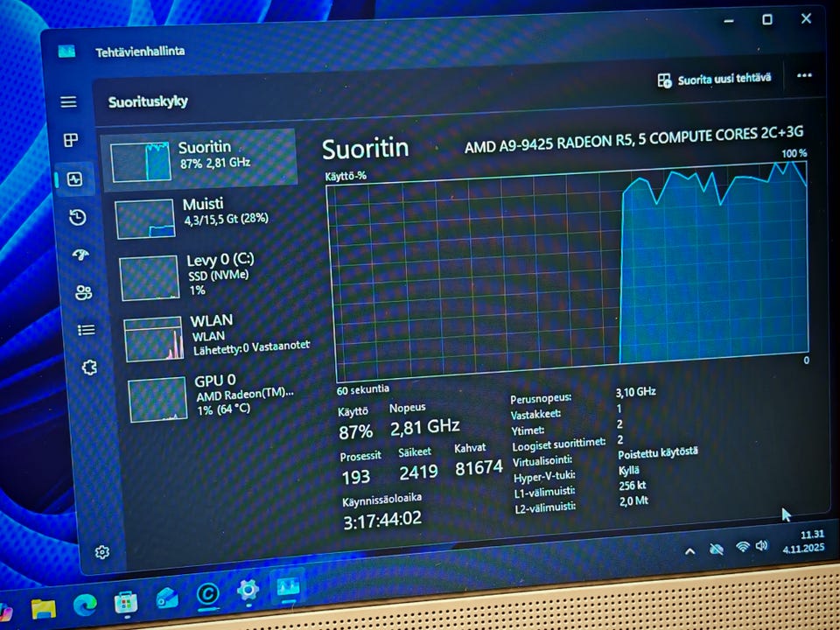Click the Muisti mini graph thumbnail
840x630 pixels.
tap(145, 219)
